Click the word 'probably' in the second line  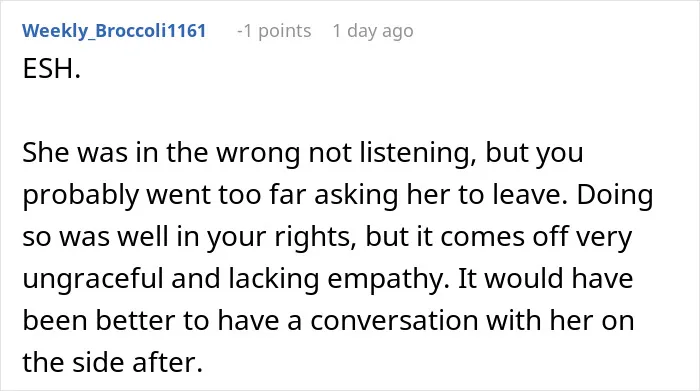point(80,196)
